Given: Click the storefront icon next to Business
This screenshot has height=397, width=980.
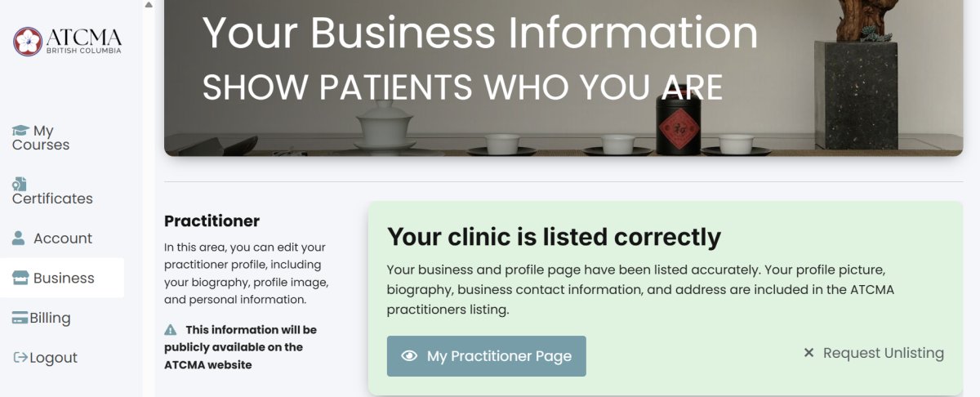Looking at the screenshot, I should click(x=20, y=278).
